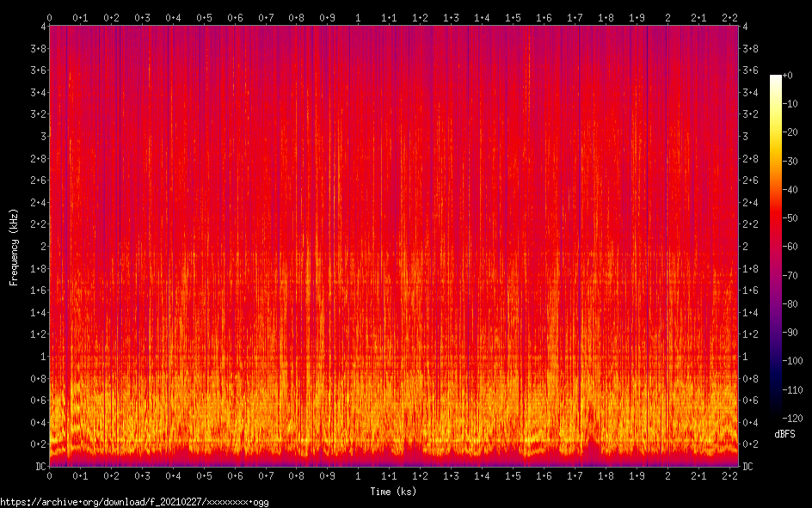This screenshot has height=508, width=812.
Task: Click the '3.6' tick on the right frequency axis
Action: point(750,70)
